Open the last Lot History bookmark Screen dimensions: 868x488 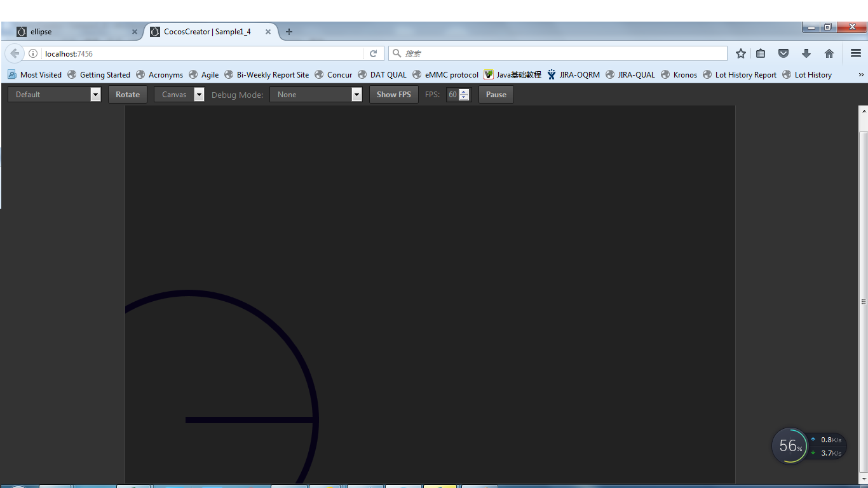pos(807,74)
